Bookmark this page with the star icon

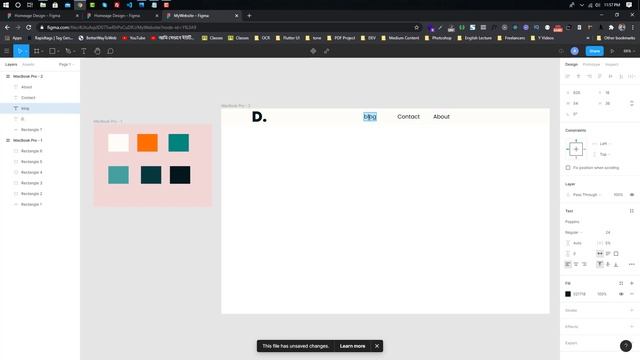[416, 27]
